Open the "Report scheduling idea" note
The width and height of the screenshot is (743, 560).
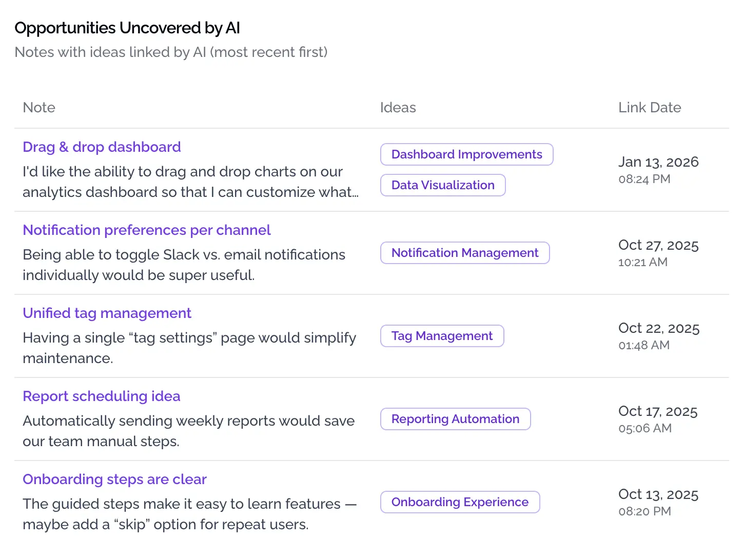point(101,396)
